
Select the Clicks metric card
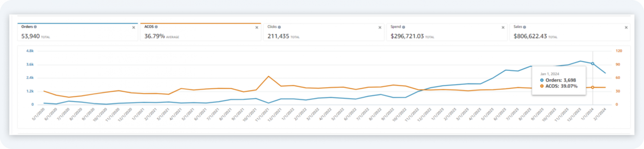point(324,32)
